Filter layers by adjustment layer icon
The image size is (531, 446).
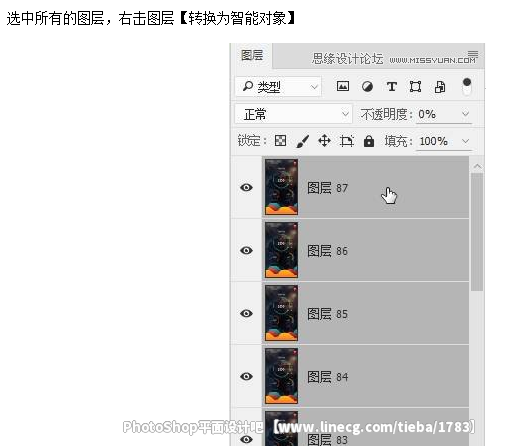[x=367, y=87]
